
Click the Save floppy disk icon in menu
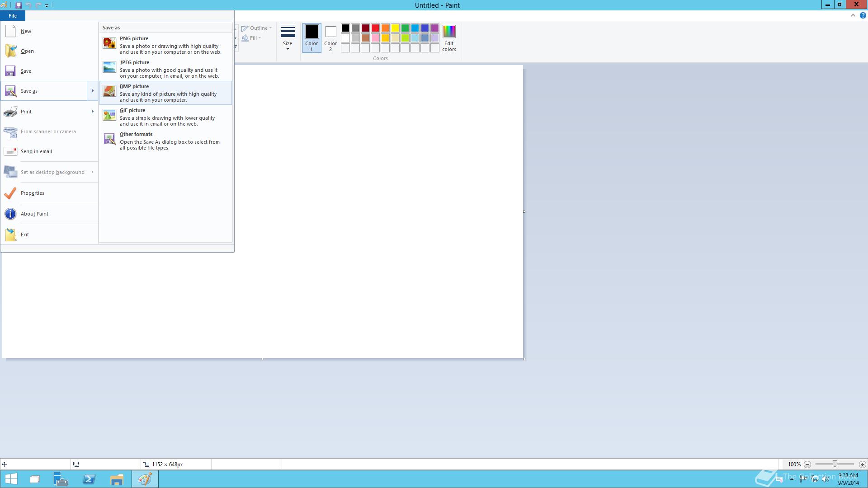point(10,71)
